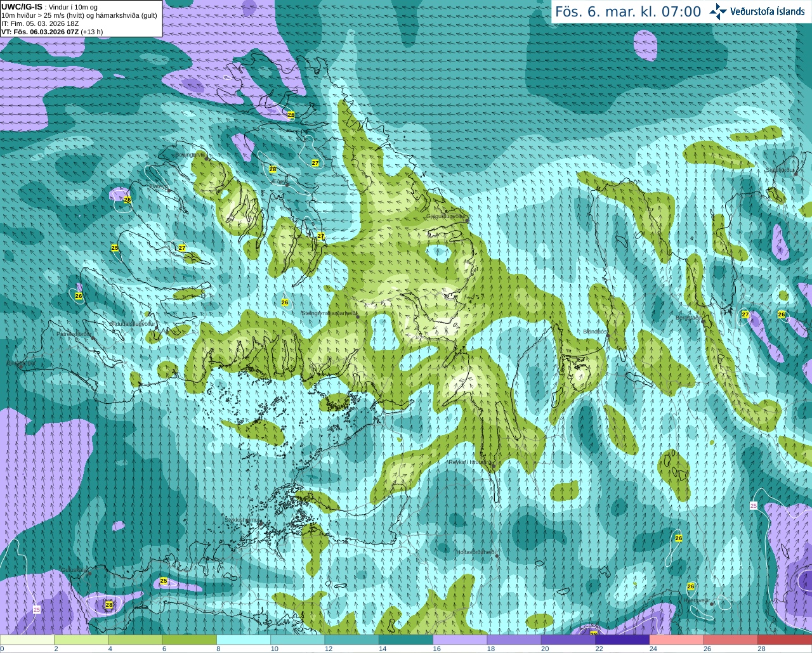Select the 6–8 m/s olive green legend swatch
812x653 pixels.
pyautogui.click(x=190, y=640)
